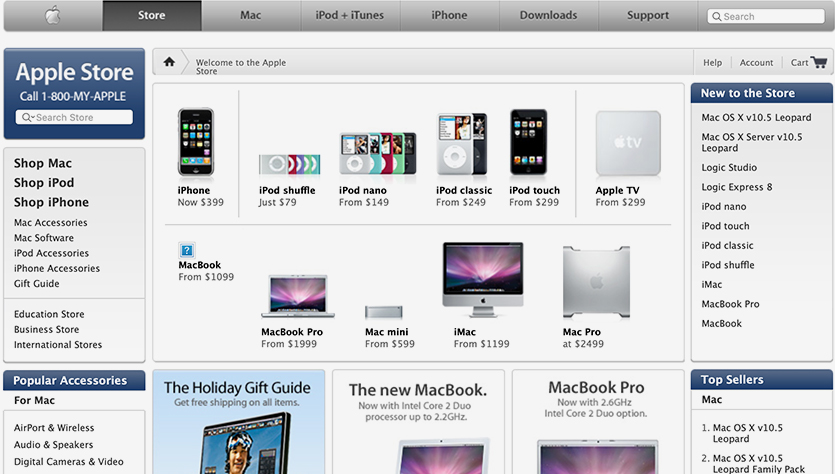Select the Mac Pro tower image

point(596,282)
